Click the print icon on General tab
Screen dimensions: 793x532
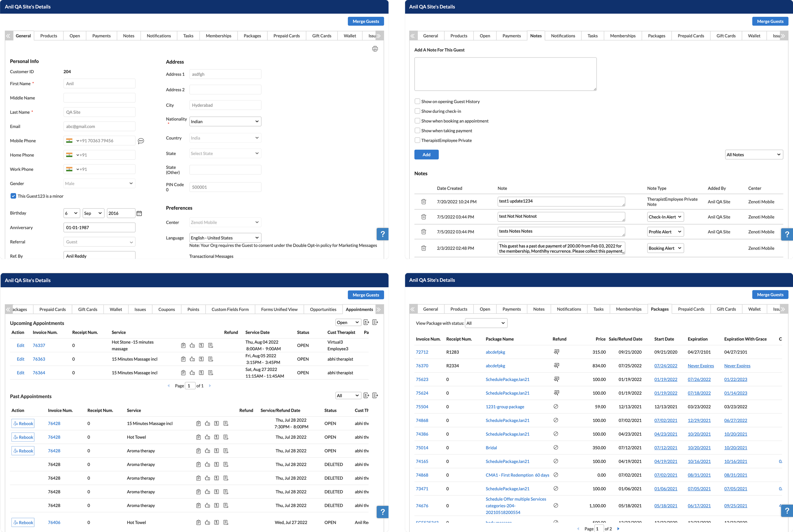(x=375, y=49)
